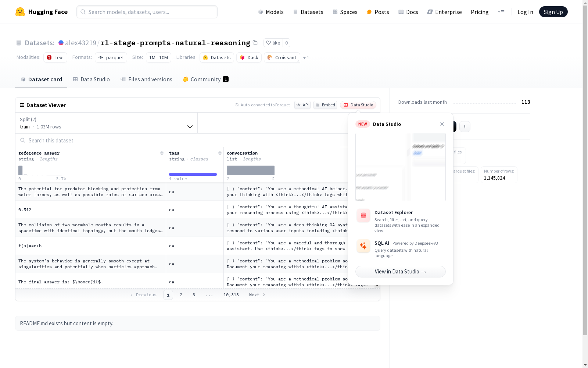Open the Dataset Explorer icon

(363, 216)
